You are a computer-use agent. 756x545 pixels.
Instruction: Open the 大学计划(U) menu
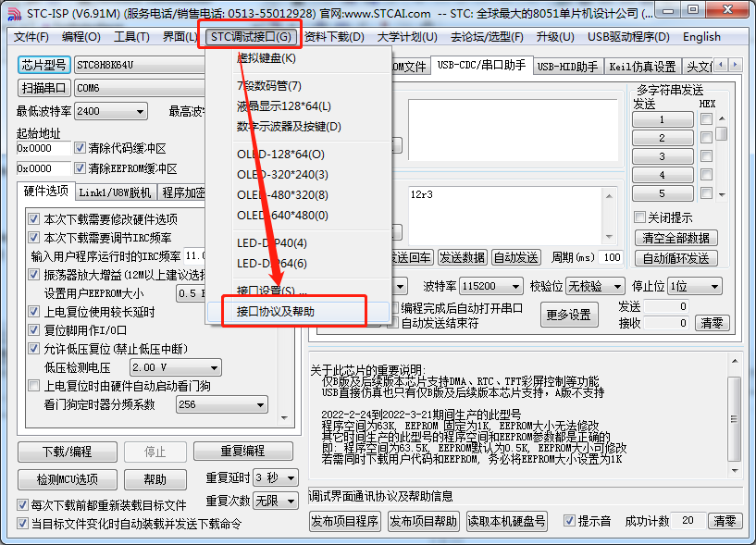coord(407,37)
